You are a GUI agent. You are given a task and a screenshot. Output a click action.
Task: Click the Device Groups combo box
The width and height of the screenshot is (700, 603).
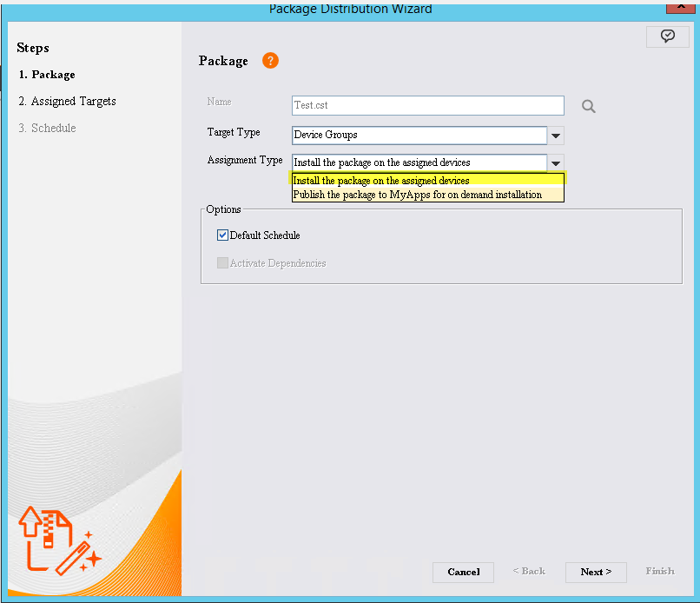pos(419,136)
